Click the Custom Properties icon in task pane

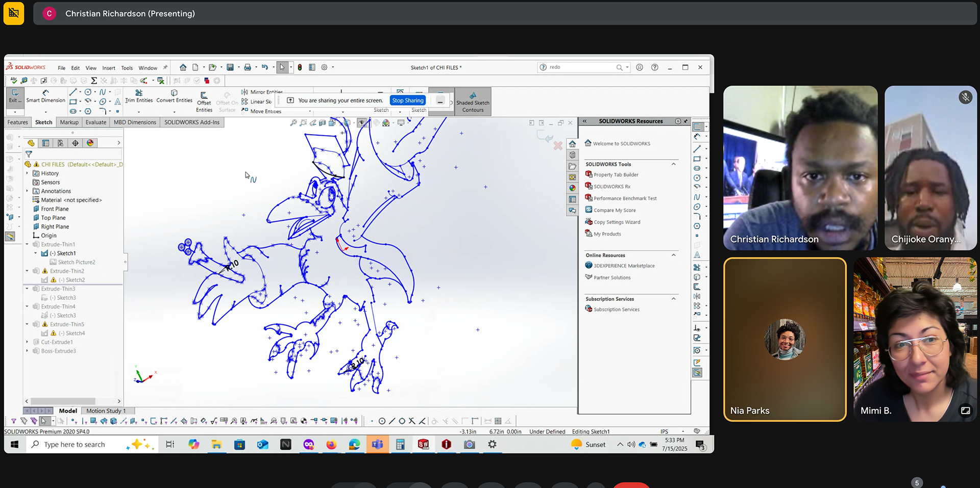tap(572, 199)
